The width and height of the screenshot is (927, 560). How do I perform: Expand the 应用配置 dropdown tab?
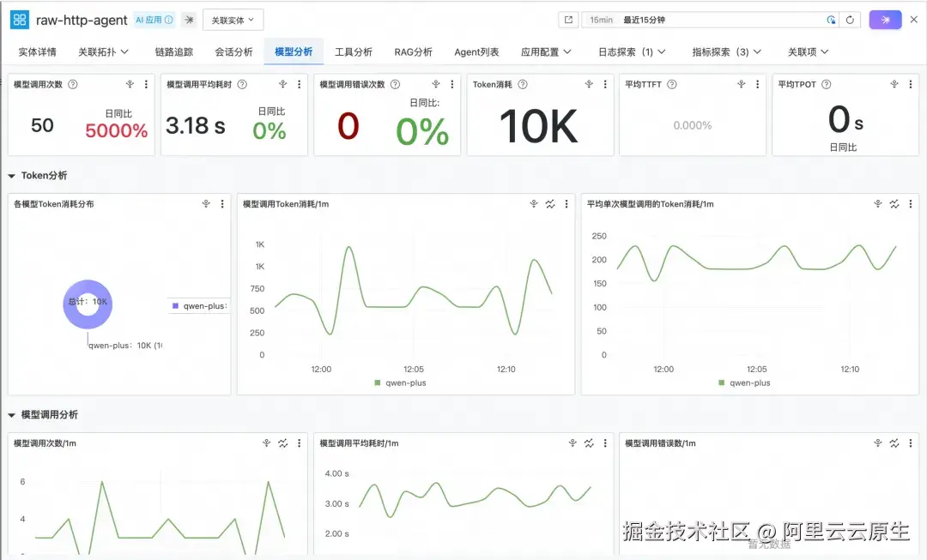(x=546, y=52)
